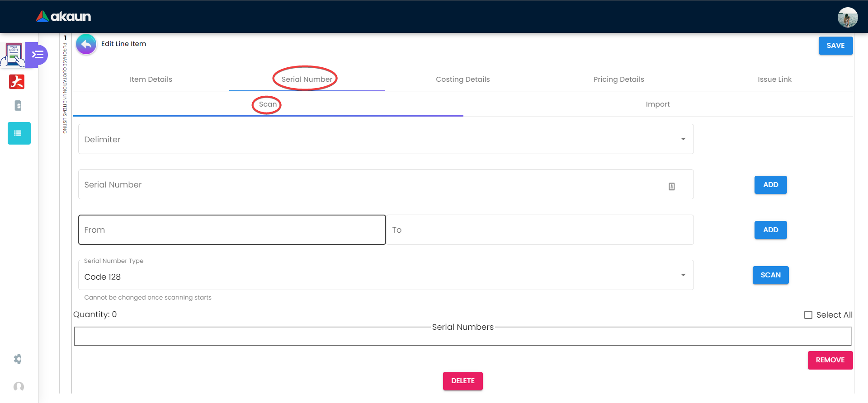
Task: Click the 'Edit Line Item' heading
Action: click(x=123, y=44)
